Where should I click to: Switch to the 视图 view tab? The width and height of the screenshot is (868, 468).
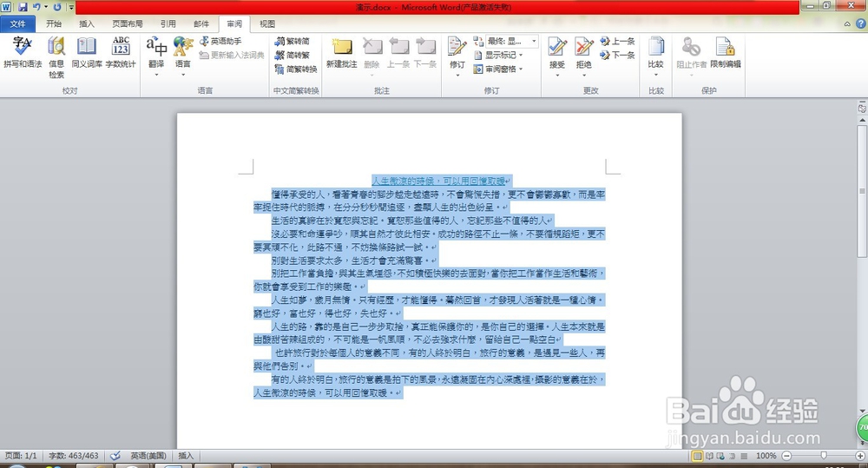point(267,23)
